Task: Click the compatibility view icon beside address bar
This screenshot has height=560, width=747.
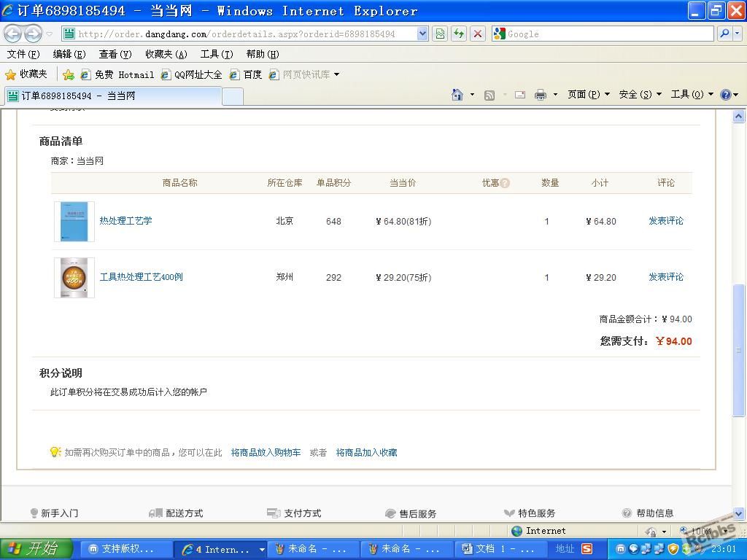Action: [x=440, y=34]
